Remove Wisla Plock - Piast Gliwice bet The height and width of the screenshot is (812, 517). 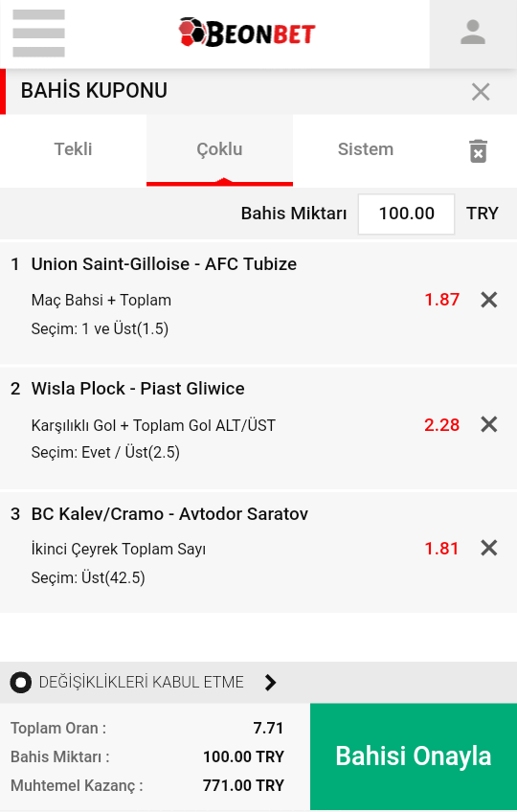tap(489, 424)
